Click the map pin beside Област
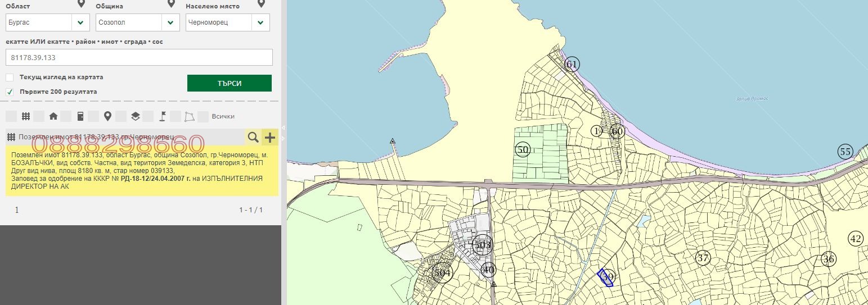The height and width of the screenshot is (305, 868). click(x=82, y=4)
